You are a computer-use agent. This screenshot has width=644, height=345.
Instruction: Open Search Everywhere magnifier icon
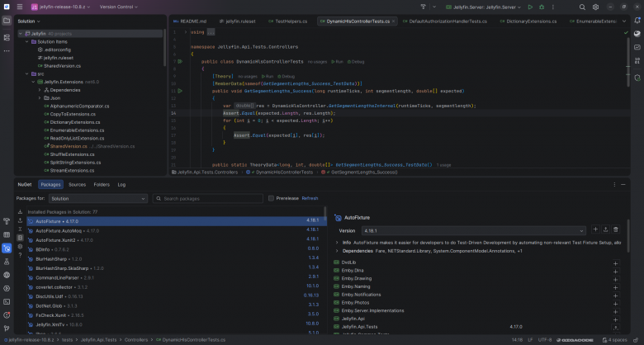tap(582, 7)
